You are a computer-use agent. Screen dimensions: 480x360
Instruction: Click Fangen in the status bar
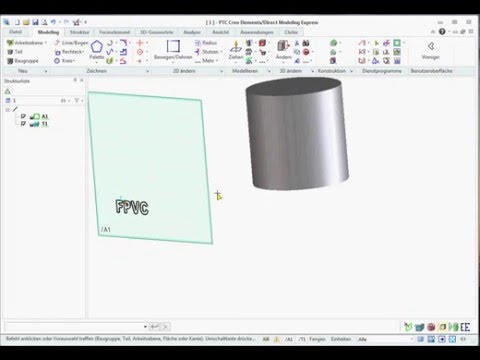coord(317,339)
